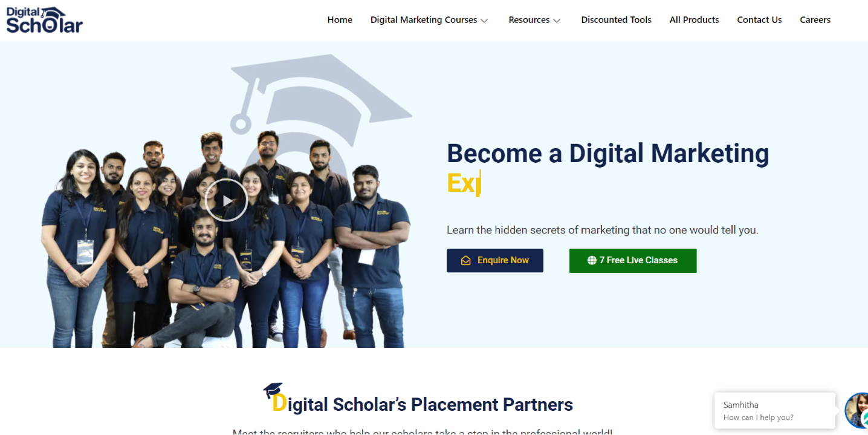868x435 pixels.
Task: Play the team video
Action: tap(226, 200)
